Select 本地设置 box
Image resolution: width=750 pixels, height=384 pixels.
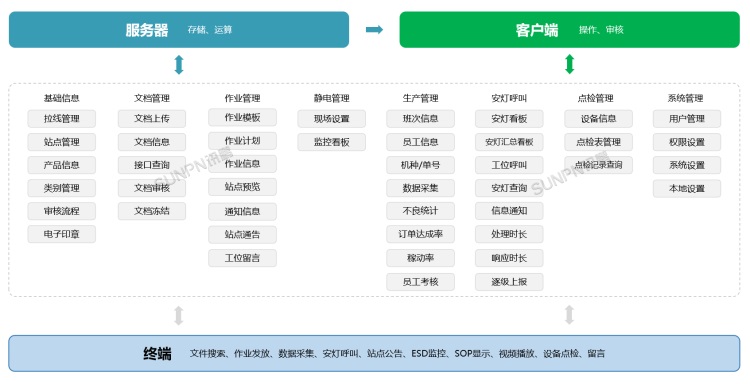coord(687,189)
